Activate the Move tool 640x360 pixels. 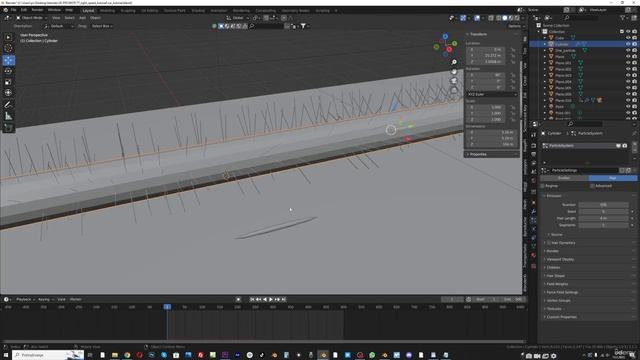(x=8, y=60)
